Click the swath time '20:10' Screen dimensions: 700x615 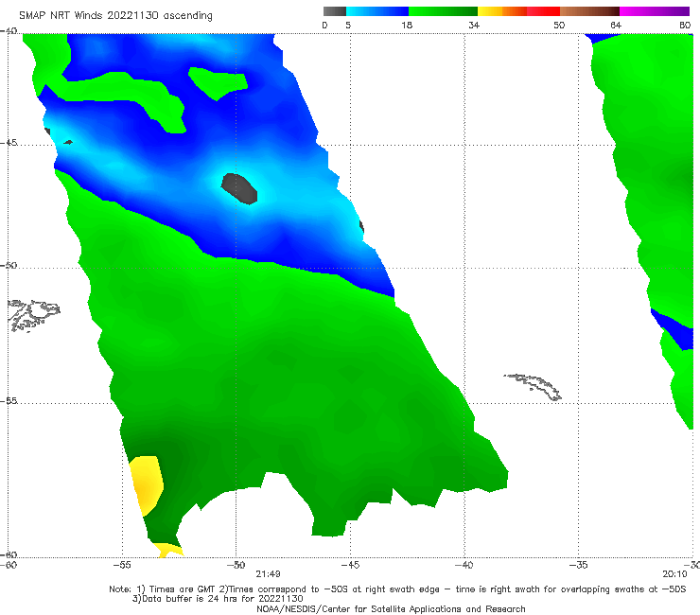point(674,574)
